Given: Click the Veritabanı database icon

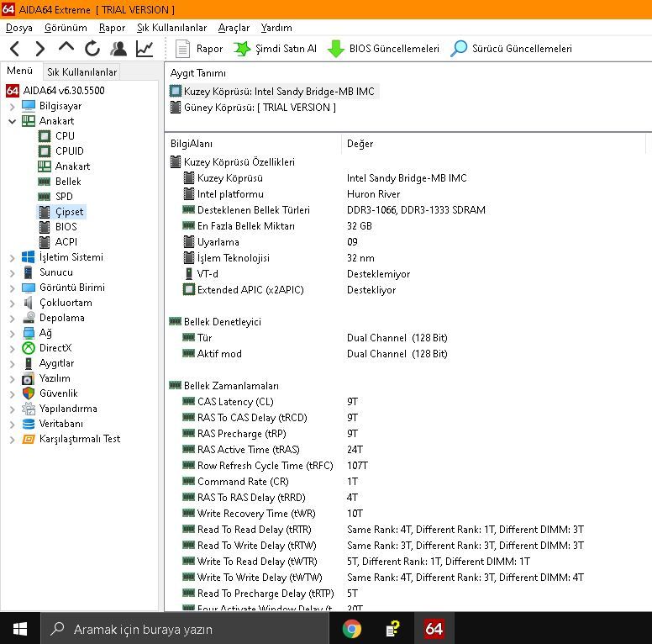Looking at the screenshot, I should 29,424.
